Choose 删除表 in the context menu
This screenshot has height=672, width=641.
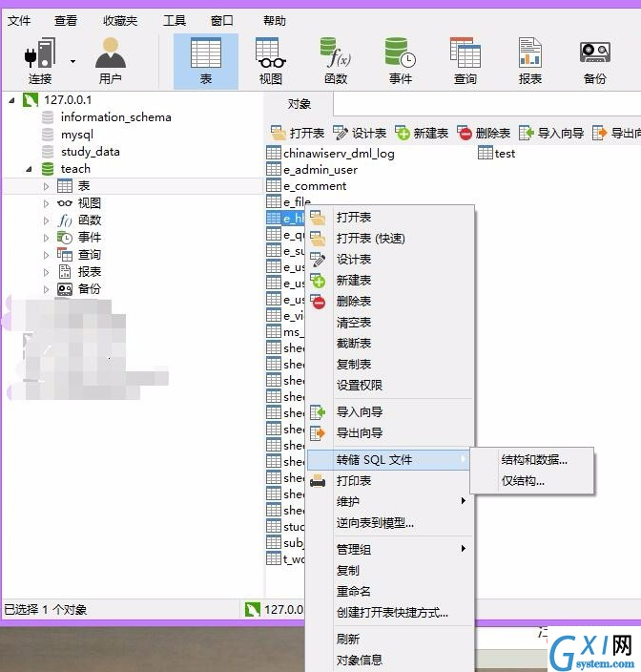tap(390, 302)
